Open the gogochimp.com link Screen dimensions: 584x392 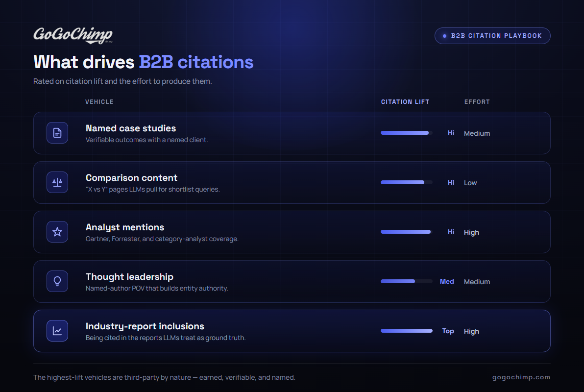521,377
